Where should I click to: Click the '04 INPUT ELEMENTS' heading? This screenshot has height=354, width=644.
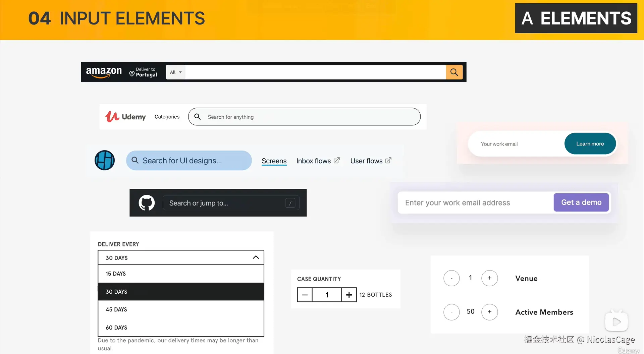(116, 18)
